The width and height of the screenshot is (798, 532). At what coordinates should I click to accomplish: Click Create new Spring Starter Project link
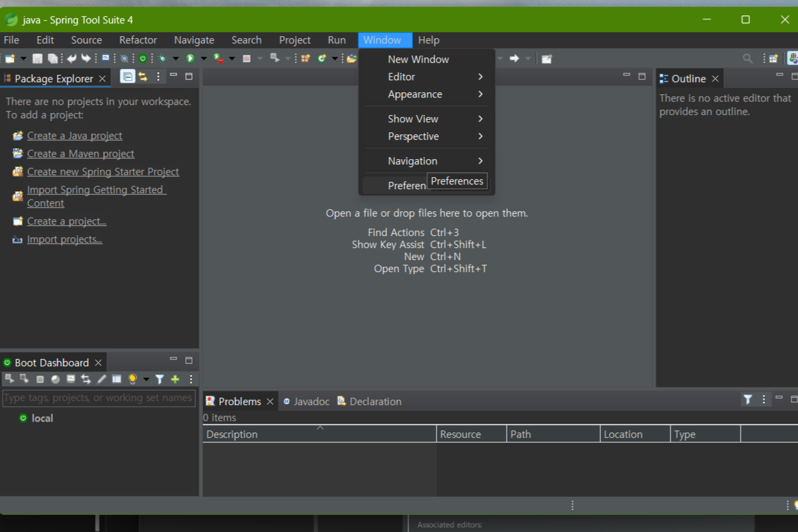point(103,172)
